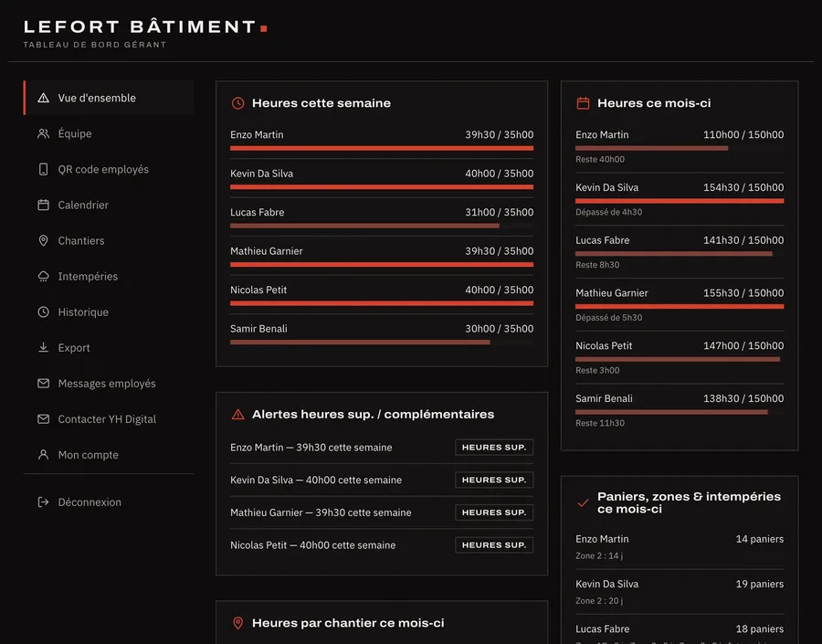
Task: Click Nicolas Petit in the weekly hours list
Action: (258, 290)
